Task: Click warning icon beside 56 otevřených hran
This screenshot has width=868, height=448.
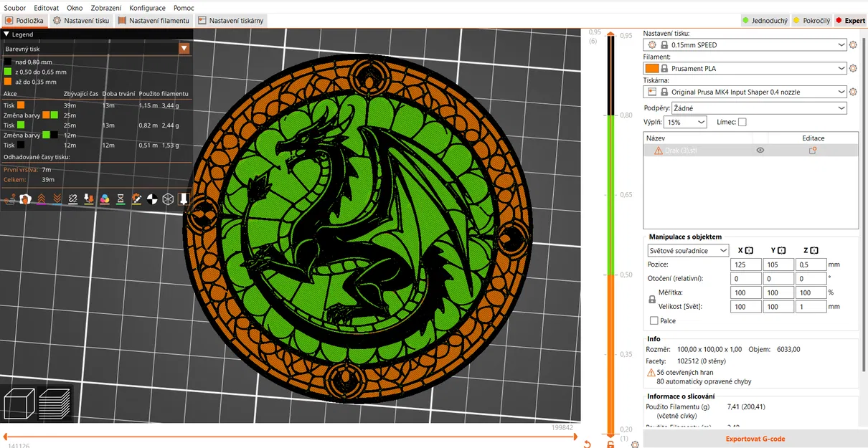Action: point(651,373)
